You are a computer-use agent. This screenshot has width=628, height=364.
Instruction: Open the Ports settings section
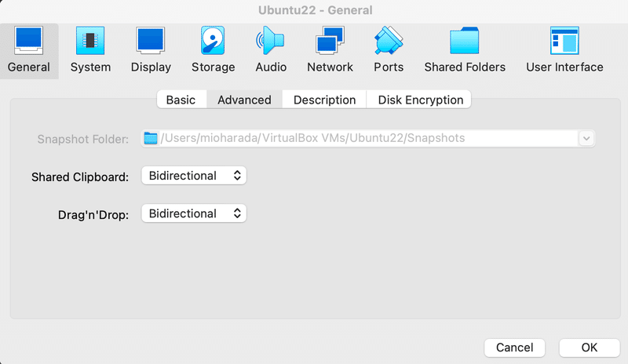coord(389,51)
